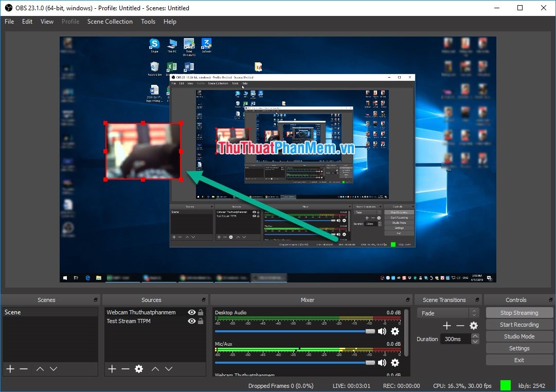Click the Start Recording button

(x=519, y=324)
